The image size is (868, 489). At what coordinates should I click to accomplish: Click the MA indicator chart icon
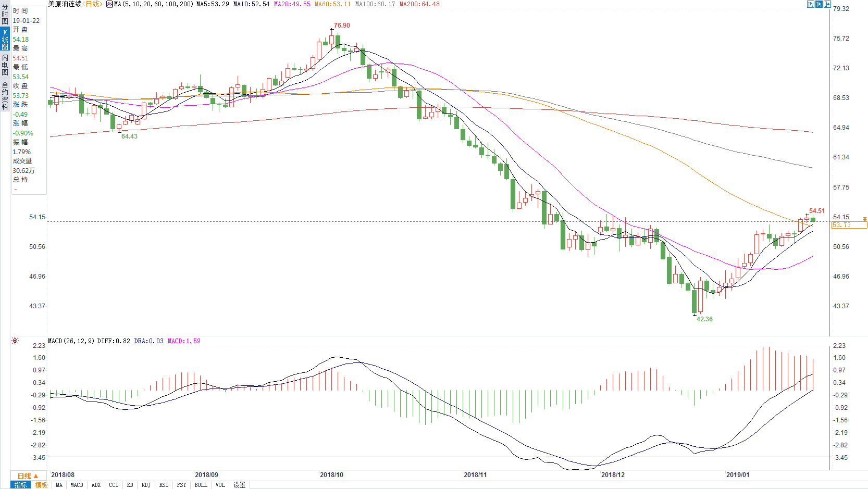click(x=109, y=4)
